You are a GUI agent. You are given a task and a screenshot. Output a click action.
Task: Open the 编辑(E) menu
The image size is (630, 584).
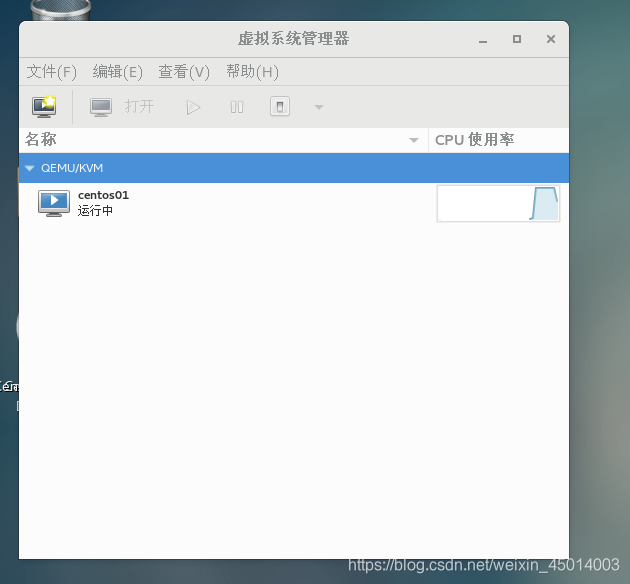point(117,72)
